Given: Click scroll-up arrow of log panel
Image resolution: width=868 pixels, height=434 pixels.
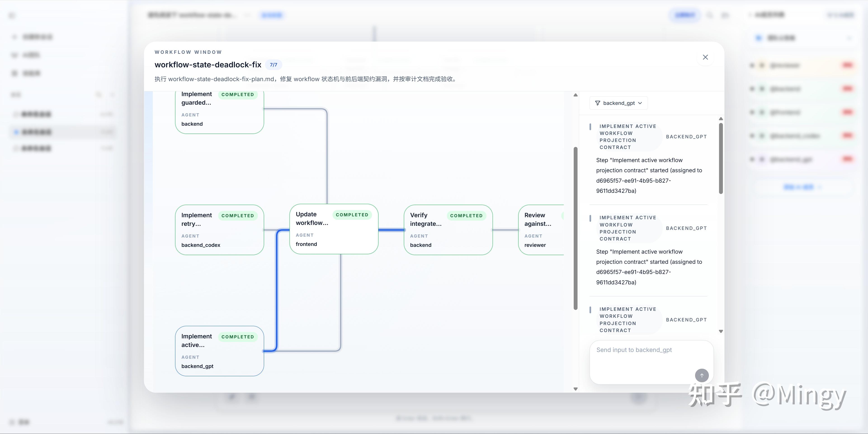Looking at the screenshot, I should (721, 119).
